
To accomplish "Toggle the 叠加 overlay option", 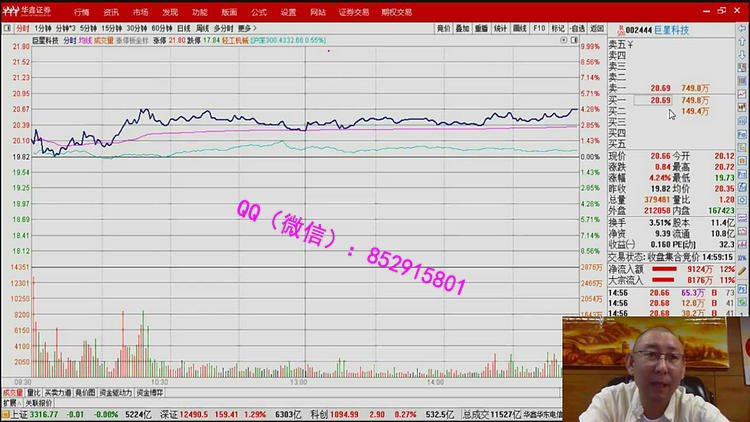I will point(462,29).
